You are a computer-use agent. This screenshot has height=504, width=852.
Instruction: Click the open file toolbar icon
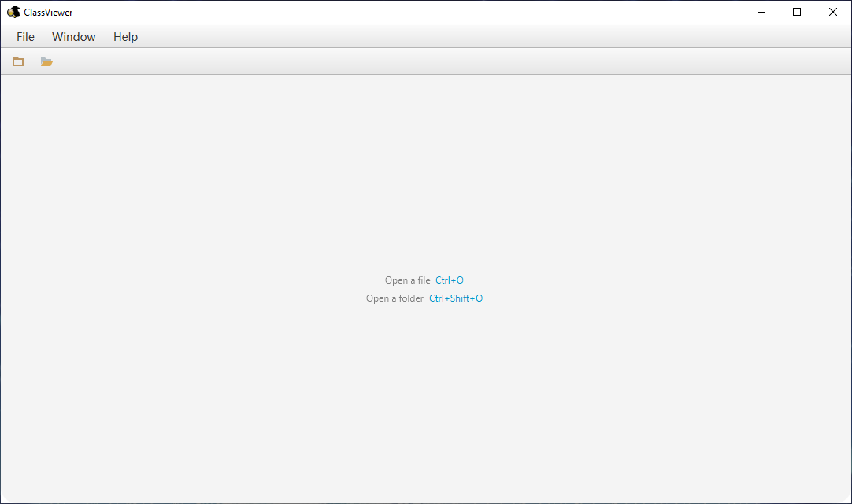[18, 61]
